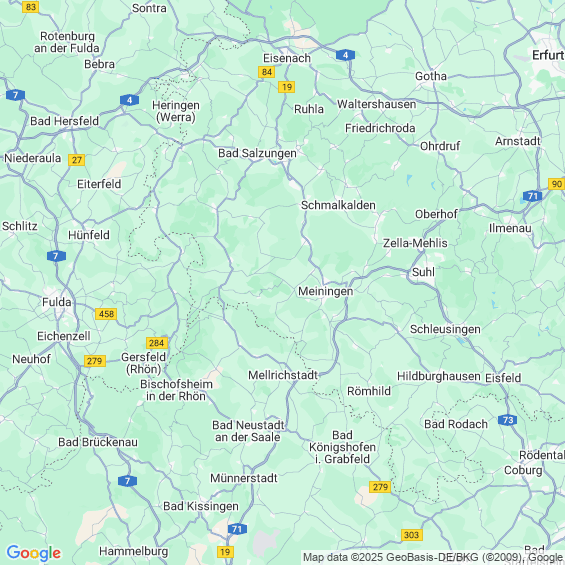Viewport: 565px width, 565px height.
Task: Click the A73 highway shield near Eisfeld
Action: [507, 420]
